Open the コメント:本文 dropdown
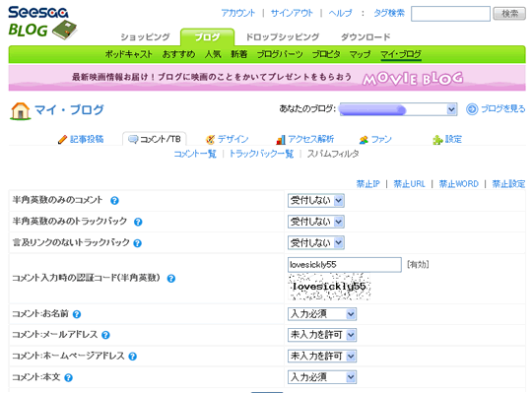The image size is (532, 393). (322, 377)
